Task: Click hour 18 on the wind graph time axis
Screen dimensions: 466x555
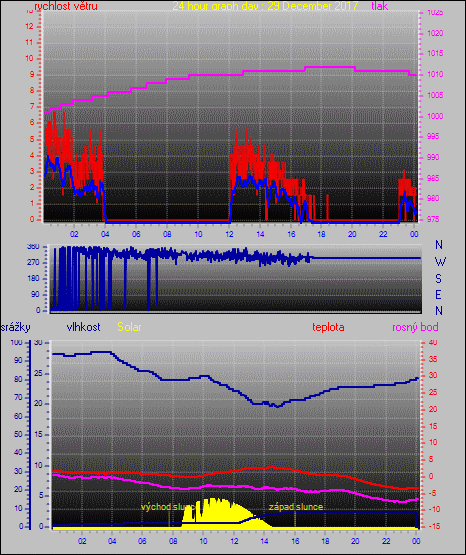Action: 321,234
